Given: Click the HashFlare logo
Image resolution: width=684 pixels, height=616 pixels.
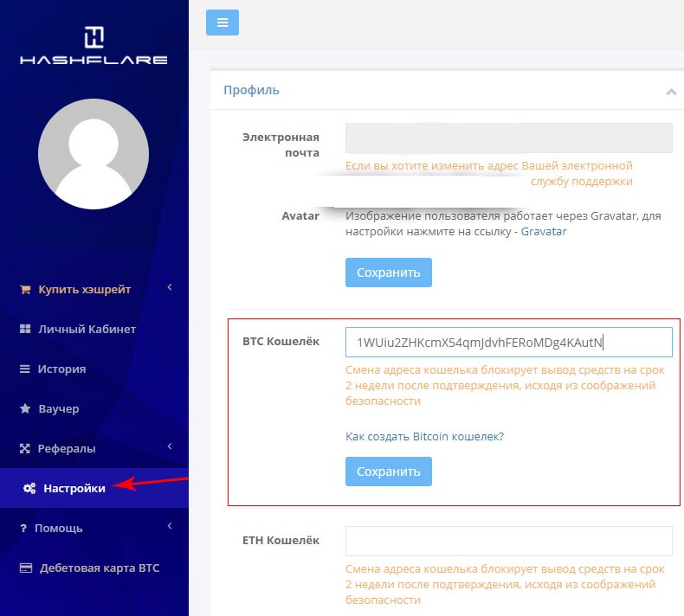Looking at the screenshot, I should coord(94,45).
